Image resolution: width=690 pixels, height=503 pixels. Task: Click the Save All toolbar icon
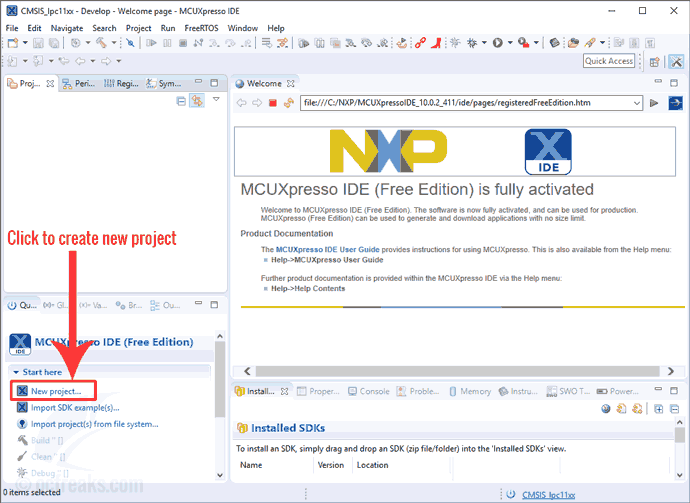54,43
